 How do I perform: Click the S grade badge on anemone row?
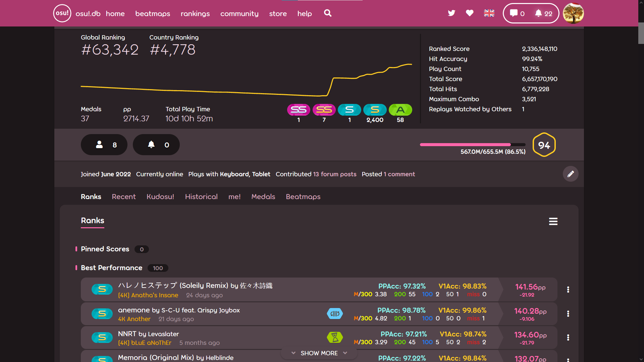coord(102,314)
